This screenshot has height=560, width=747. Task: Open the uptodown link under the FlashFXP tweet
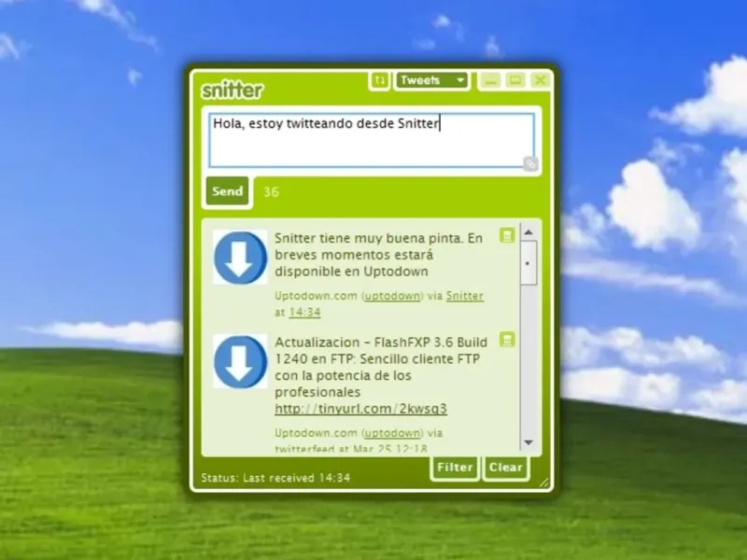point(392,433)
